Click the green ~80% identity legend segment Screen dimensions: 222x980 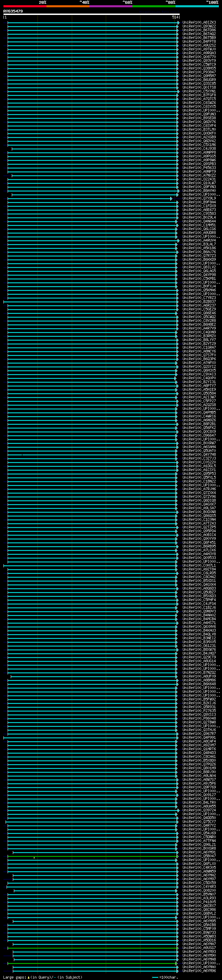click(x=154, y=6)
